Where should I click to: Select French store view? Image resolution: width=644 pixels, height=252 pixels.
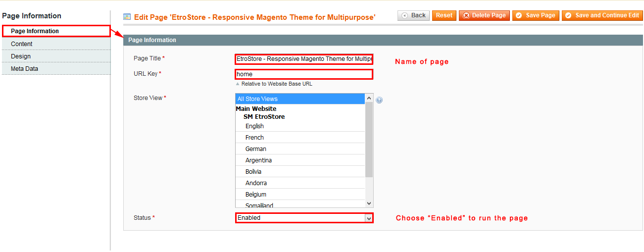[300, 138]
